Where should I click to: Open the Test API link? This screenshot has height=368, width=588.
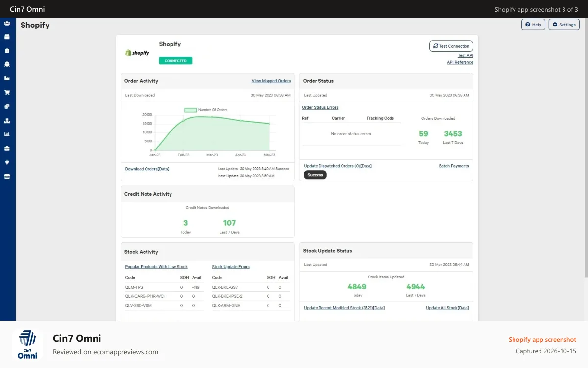click(465, 56)
